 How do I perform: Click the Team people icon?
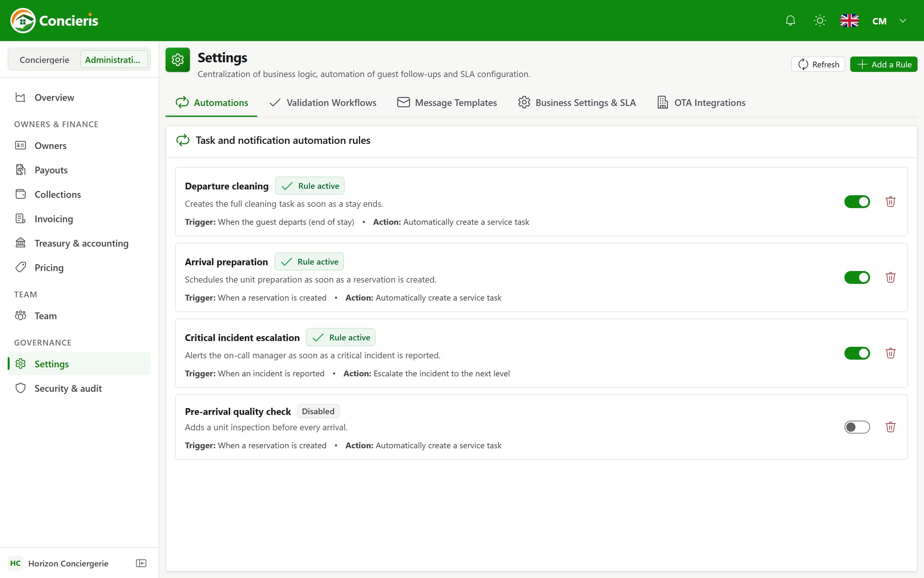[20, 315]
